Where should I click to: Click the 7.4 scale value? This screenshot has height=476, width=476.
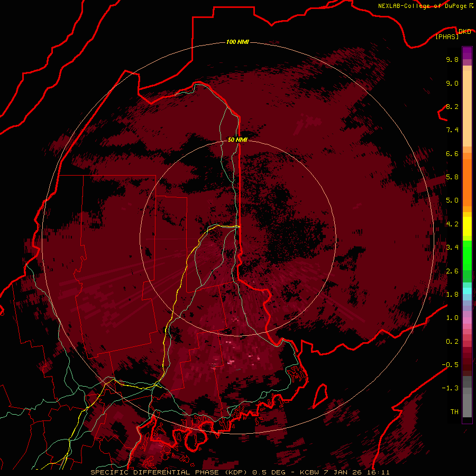pyautogui.click(x=452, y=130)
